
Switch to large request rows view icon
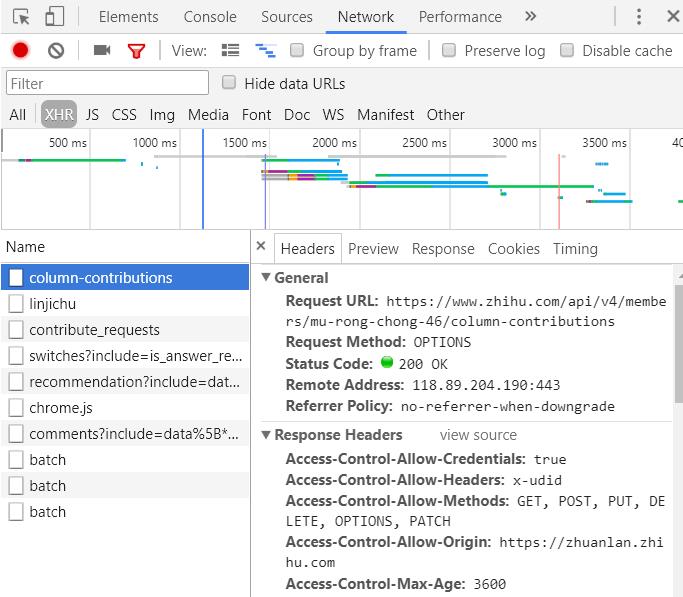(x=230, y=51)
